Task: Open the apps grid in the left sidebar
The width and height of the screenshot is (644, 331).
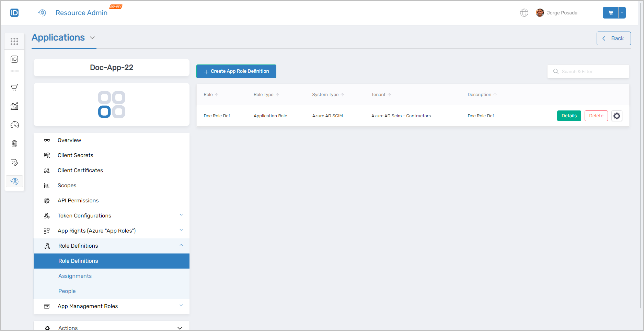Action: (x=14, y=41)
